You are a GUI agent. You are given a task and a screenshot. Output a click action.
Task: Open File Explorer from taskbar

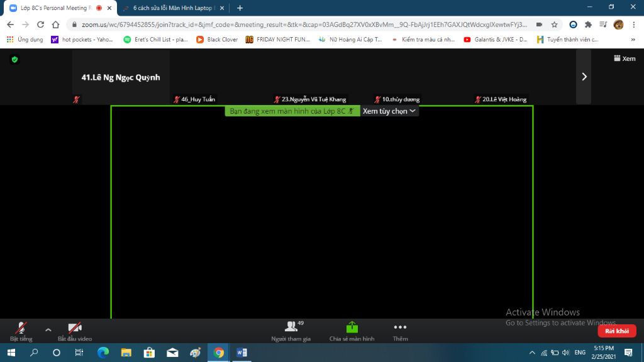coord(126,353)
